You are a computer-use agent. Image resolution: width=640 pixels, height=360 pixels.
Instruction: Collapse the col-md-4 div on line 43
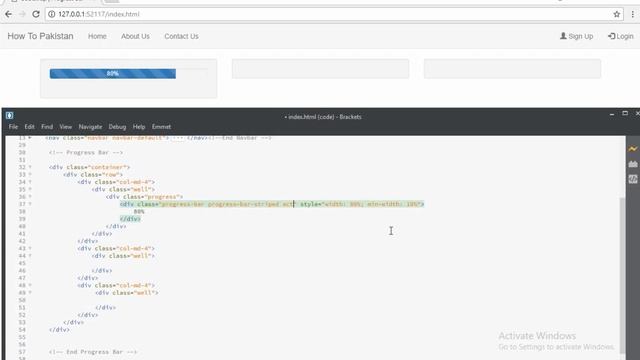[x=30, y=249]
